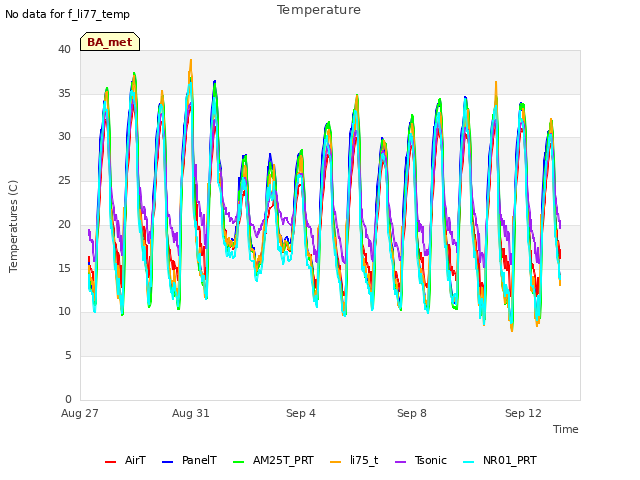Click the Sep 12 x-axis tick label
The image size is (640, 480).
tap(523, 413)
